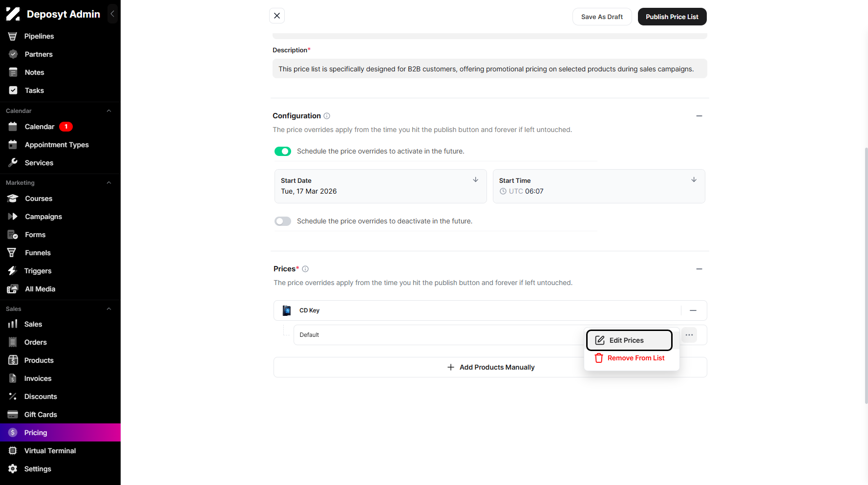The image size is (868, 485).
Task: Click into the Description text field
Action: pos(490,69)
